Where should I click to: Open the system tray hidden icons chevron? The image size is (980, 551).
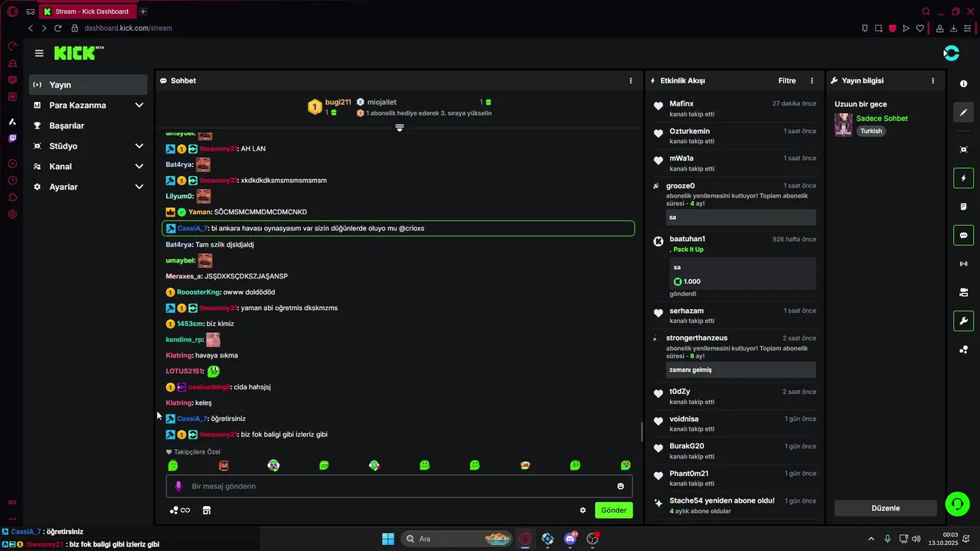pyautogui.click(x=871, y=539)
